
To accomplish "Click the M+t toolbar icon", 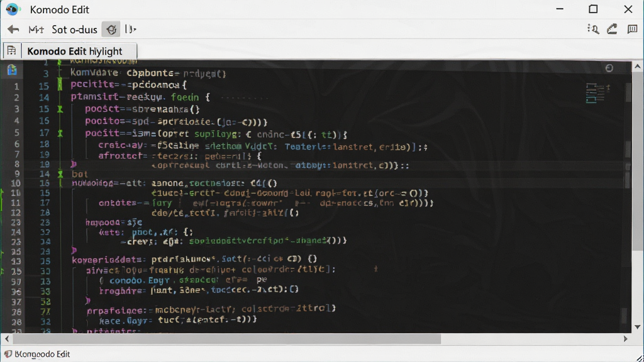I will (36, 30).
